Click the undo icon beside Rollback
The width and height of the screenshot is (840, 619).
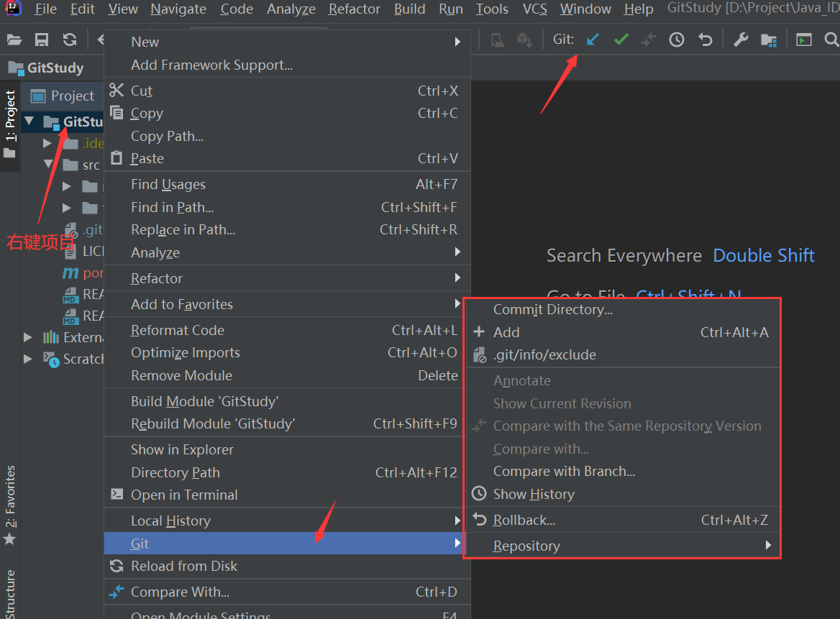pos(480,519)
